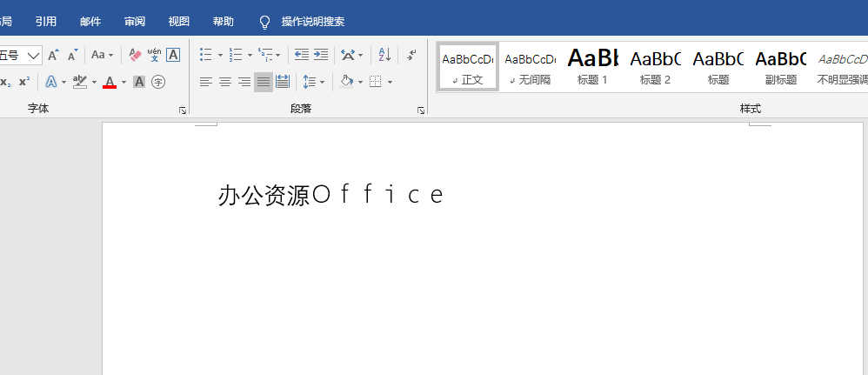Open Font dialog launcher

(183, 110)
